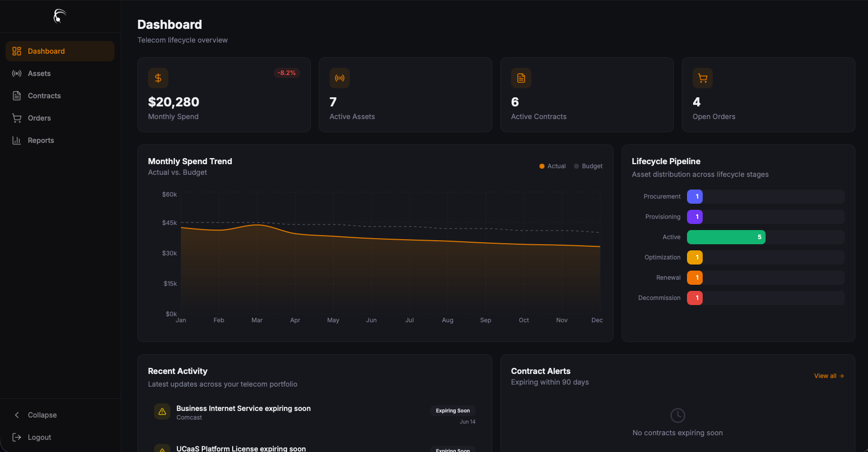Open Business Internet Service expiring soon activity
Image resolution: width=868 pixels, height=452 pixels.
(315, 413)
